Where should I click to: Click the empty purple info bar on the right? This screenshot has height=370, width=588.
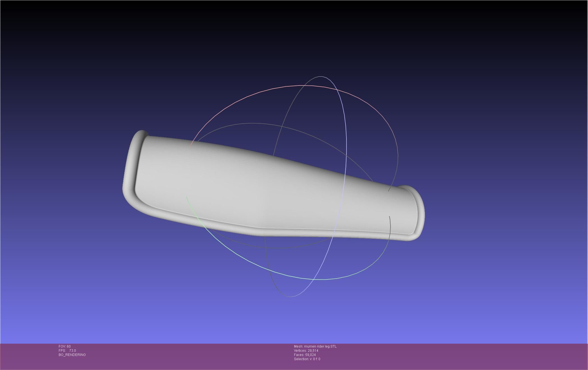(477, 356)
